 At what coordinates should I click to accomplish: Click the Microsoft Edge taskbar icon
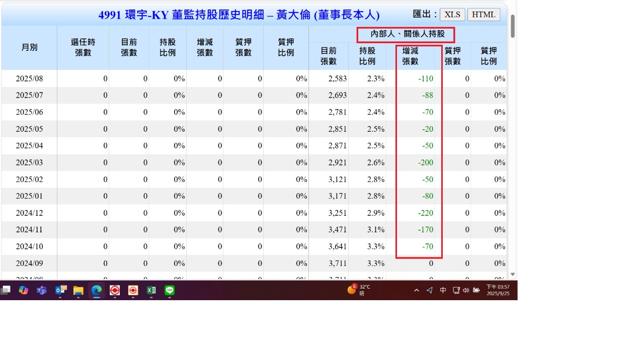pyautogui.click(x=97, y=290)
